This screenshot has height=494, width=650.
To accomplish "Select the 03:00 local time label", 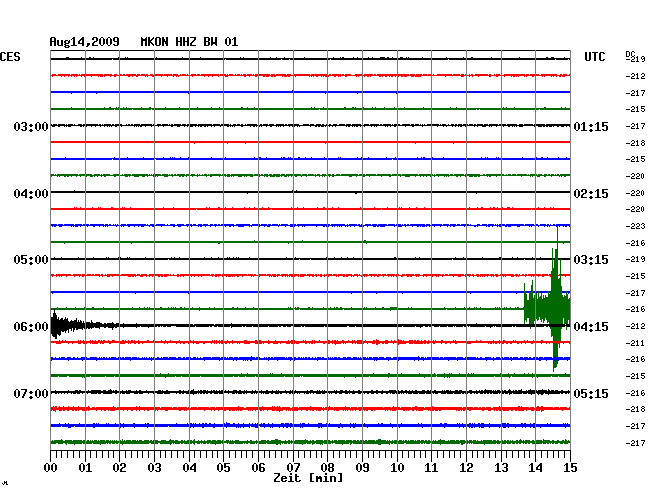I will pyautogui.click(x=31, y=127).
